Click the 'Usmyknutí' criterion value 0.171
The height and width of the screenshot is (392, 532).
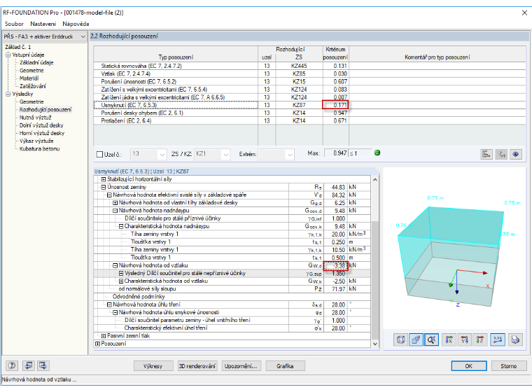point(335,105)
